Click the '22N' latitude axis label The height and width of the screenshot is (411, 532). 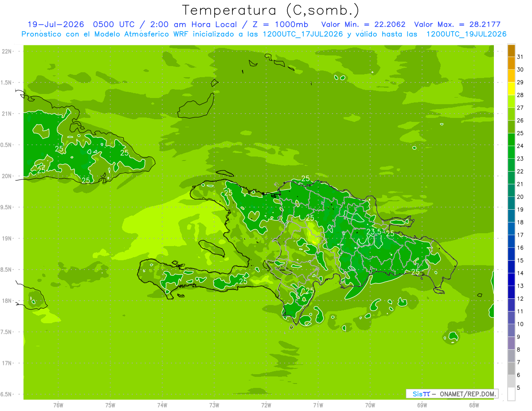(7, 51)
